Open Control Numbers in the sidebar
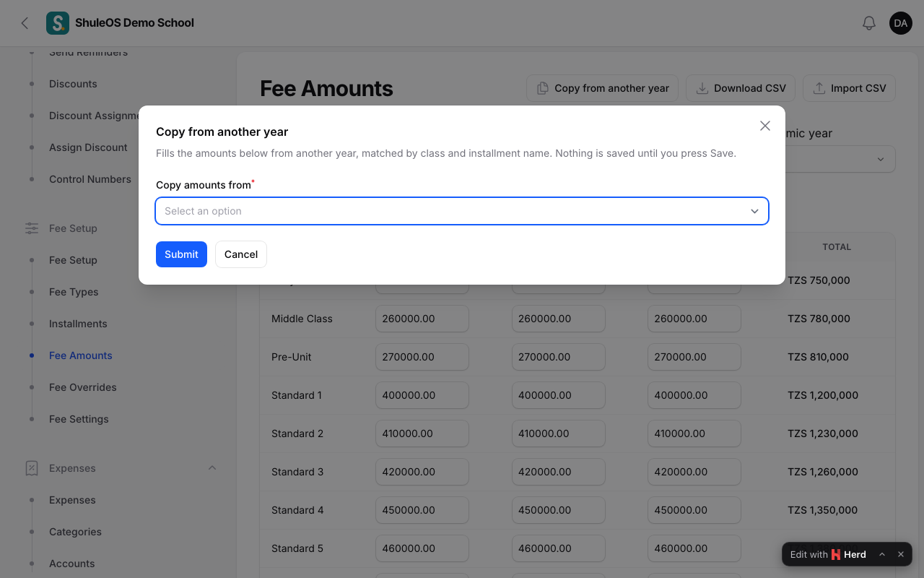This screenshot has height=578, width=924. tap(90, 179)
